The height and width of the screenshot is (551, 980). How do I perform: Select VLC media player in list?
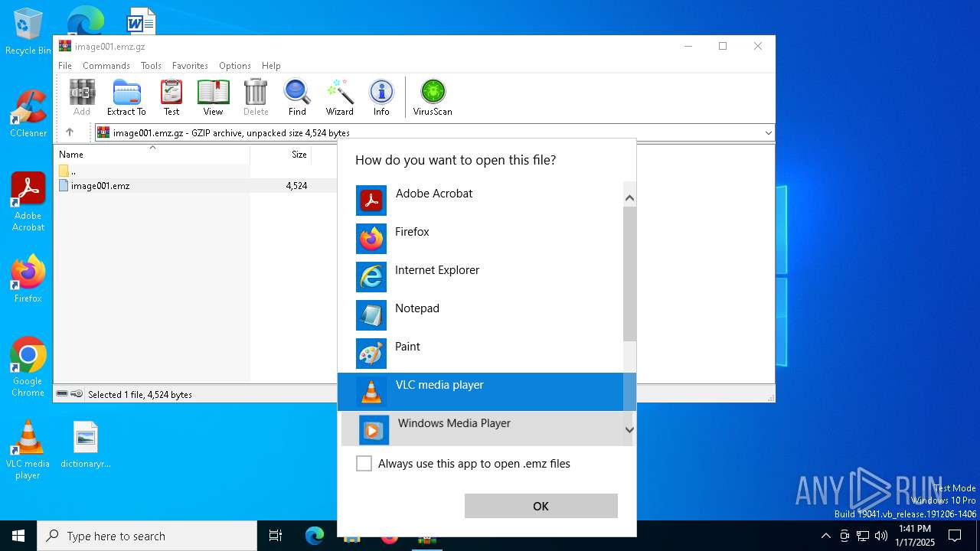[x=481, y=392]
